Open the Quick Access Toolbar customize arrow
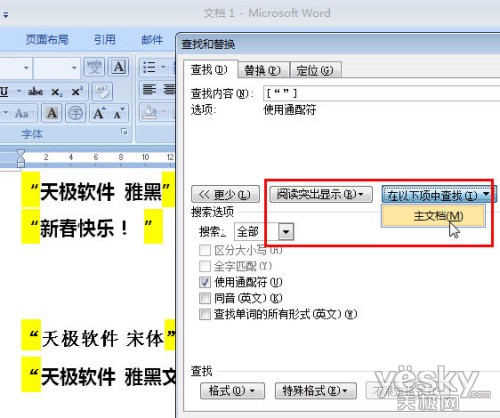Image resolution: width=500 pixels, height=418 pixels. pos(5,15)
